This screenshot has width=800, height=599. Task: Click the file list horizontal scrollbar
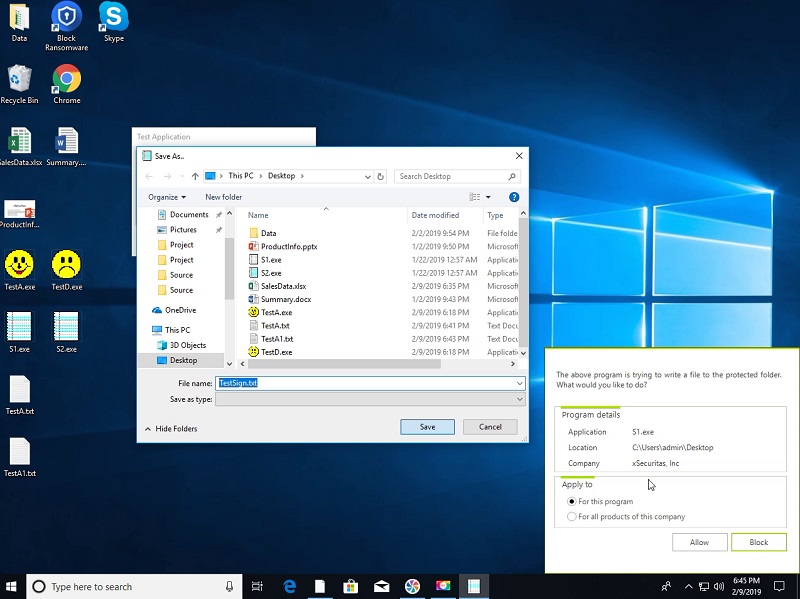click(344, 364)
